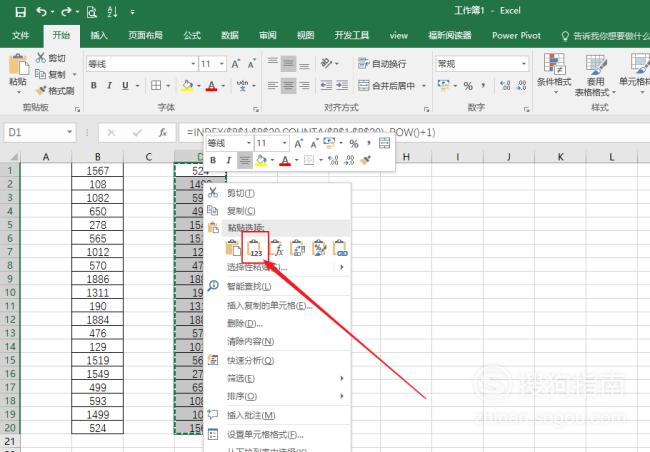The height and width of the screenshot is (452, 650).
Task: Toggle Italic in ribbon font group
Action: tap(109, 85)
